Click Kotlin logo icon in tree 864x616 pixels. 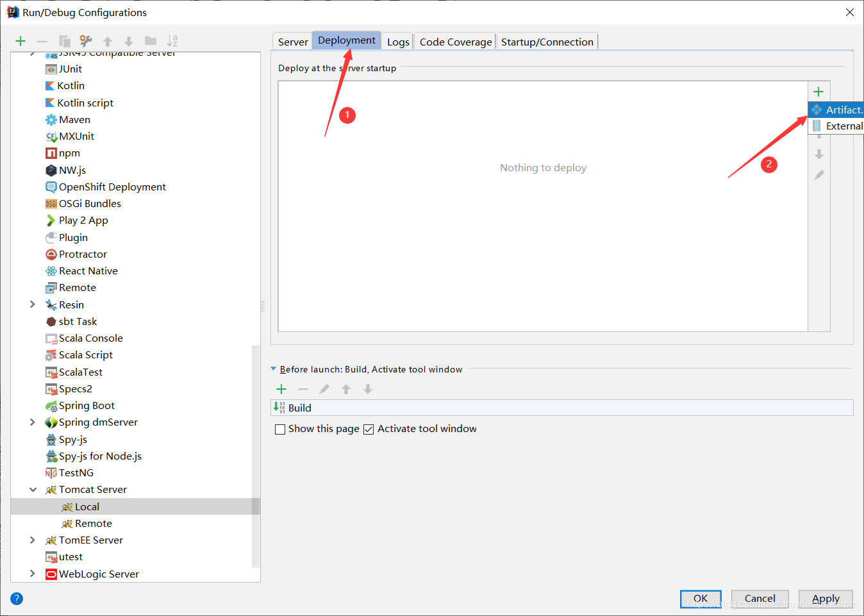(x=51, y=86)
